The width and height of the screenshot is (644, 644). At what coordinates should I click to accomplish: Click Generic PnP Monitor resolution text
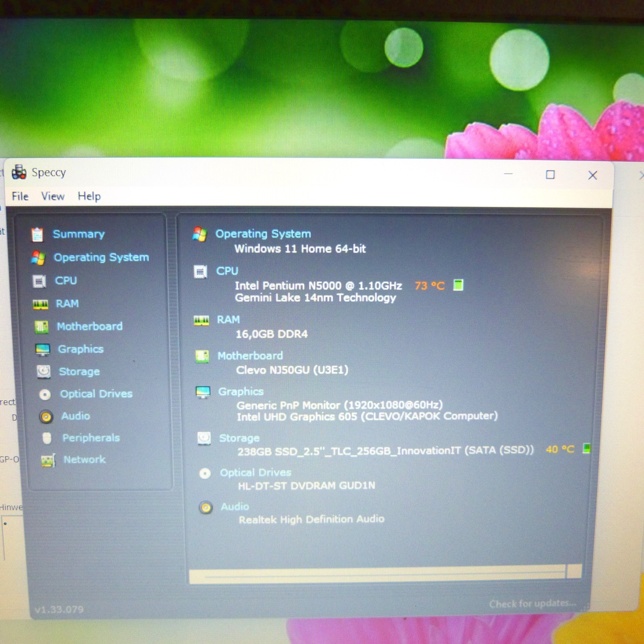coord(340,405)
